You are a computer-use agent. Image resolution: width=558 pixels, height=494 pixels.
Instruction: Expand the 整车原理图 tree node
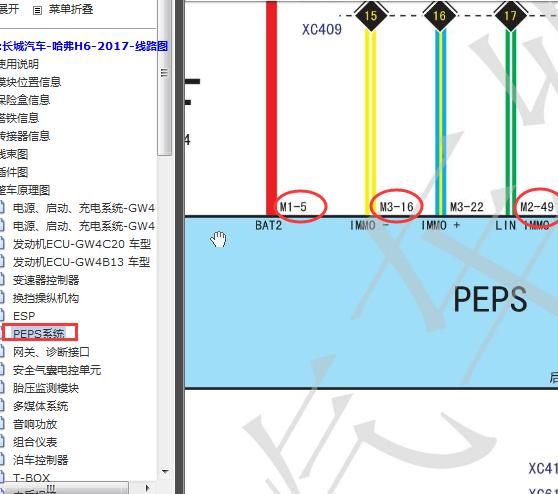(x=25, y=190)
